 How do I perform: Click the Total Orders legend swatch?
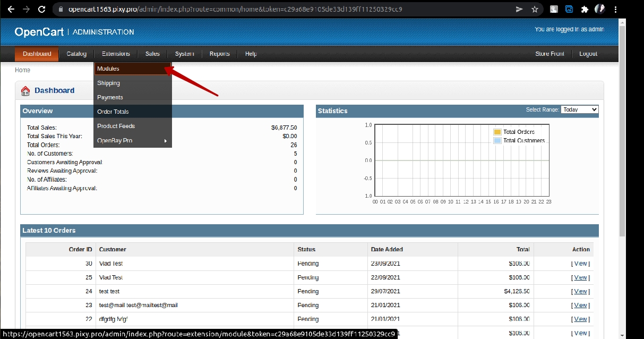click(x=497, y=132)
